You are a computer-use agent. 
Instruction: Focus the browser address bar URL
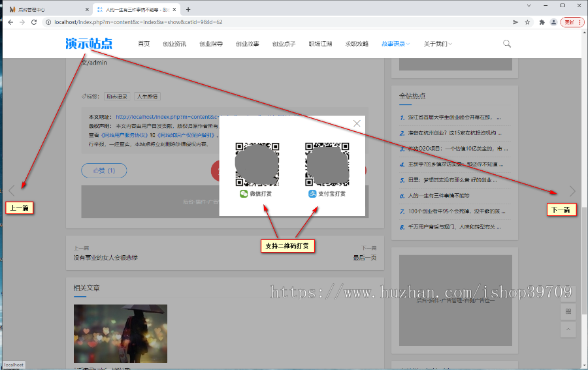click(139, 22)
